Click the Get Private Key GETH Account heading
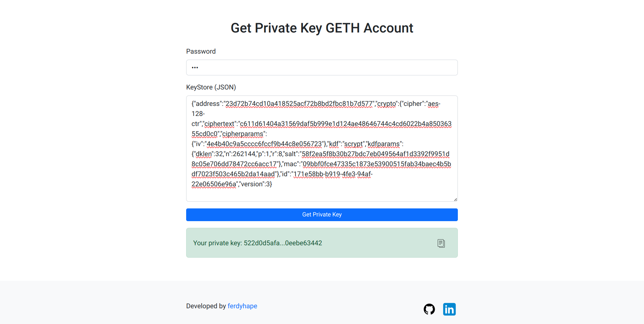Image resolution: width=644 pixels, height=324 pixels. coord(322,28)
